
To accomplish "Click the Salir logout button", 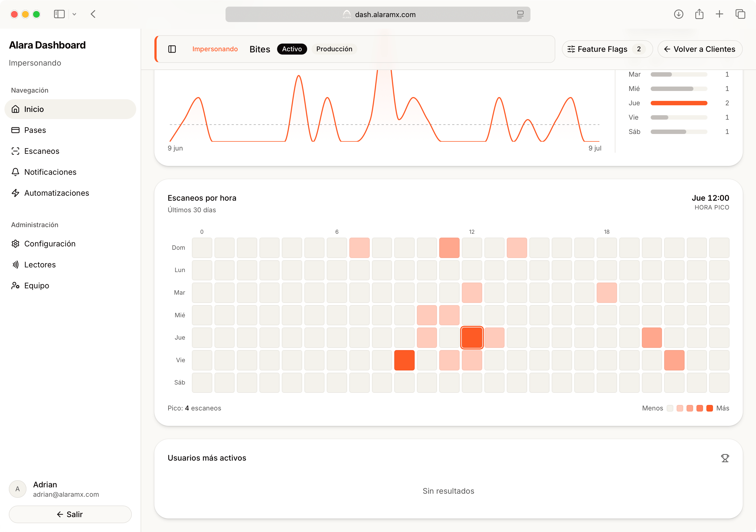I will coord(70,514).
